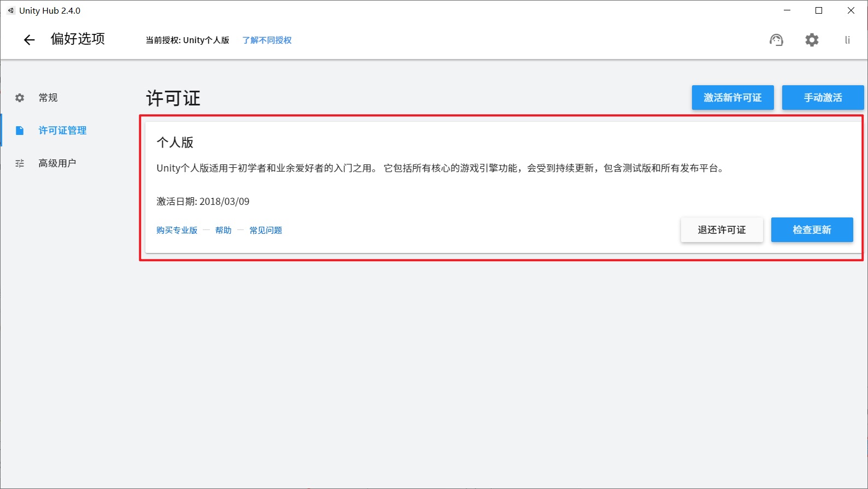This screenshot has height=489, width=868.
Task: Open the 常见问题 link
Action: (266, 231)
